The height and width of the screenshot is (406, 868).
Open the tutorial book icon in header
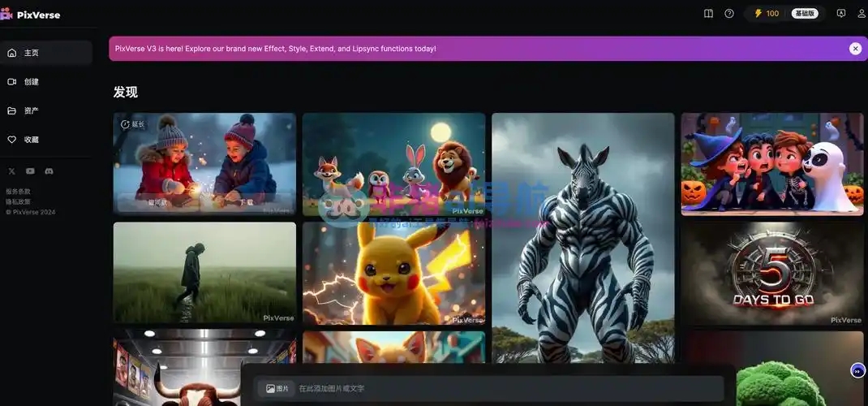coord(708,14)
